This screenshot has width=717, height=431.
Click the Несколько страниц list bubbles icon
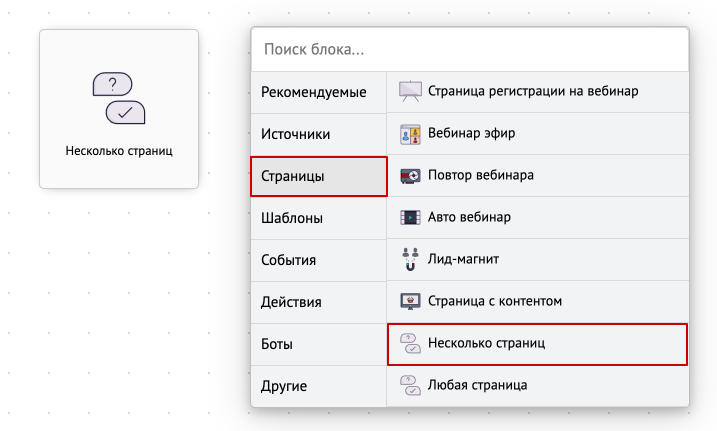[x=410, y=343]
